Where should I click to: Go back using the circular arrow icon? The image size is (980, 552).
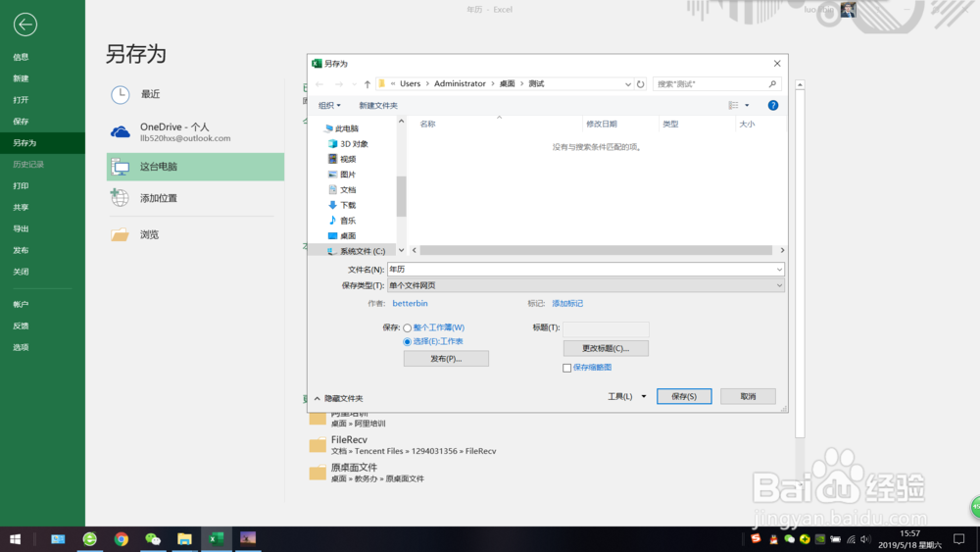(x=25, y=25)
